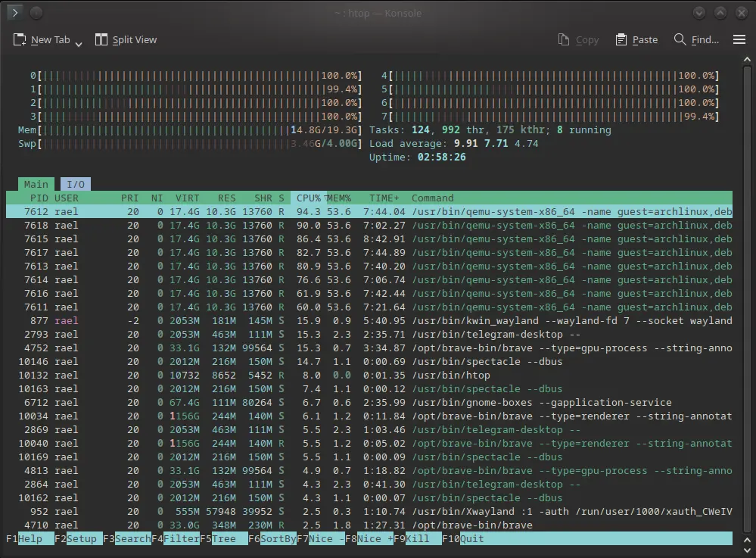Toggle F5 Tree view
This screenshot has height=558, width=756.
224,539
